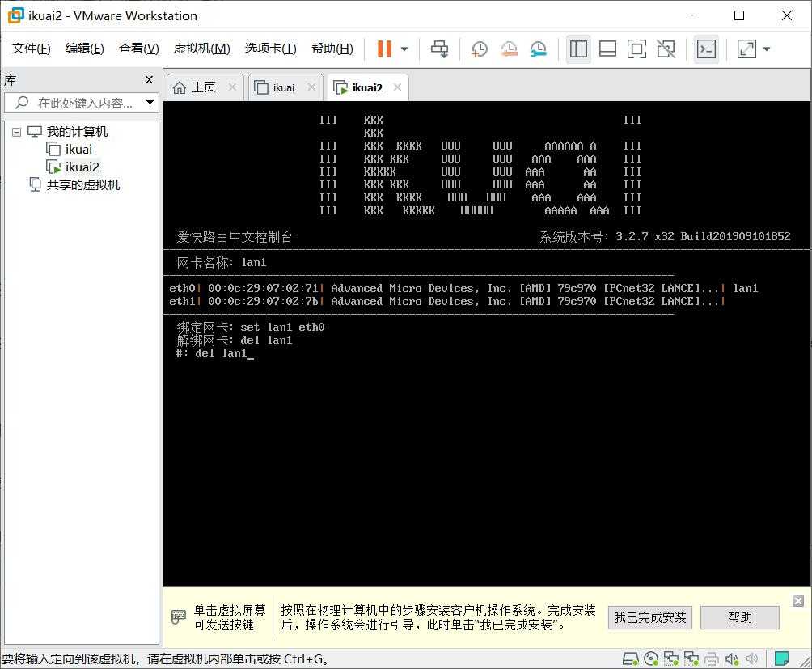Click the hard disk status icon
Viewport: 812px width, 669px height.
630,659
